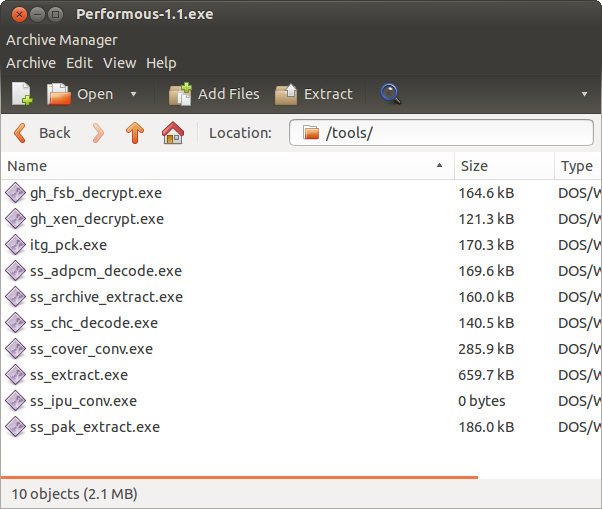Click the 285.9 kB size value

pos(486,349)
